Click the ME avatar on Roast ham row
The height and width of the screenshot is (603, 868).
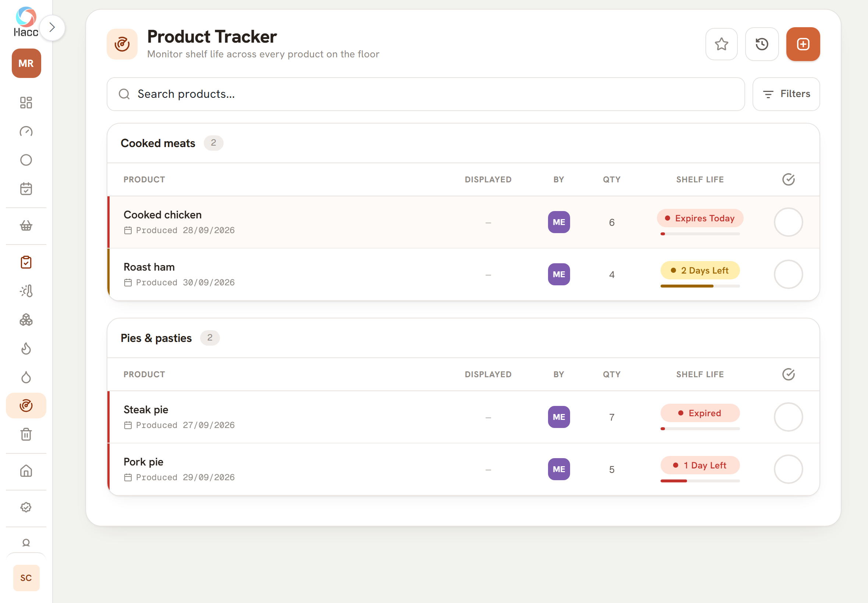(559, 274)
